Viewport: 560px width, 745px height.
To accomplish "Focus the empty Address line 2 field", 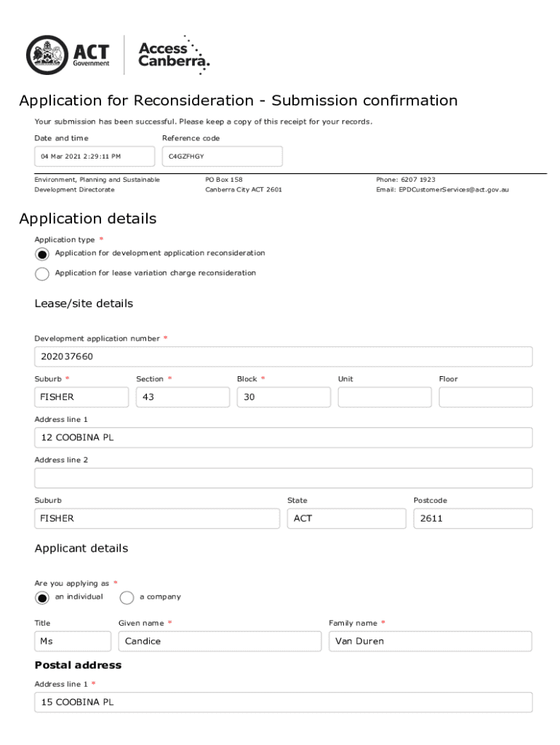I will [283, 478].
